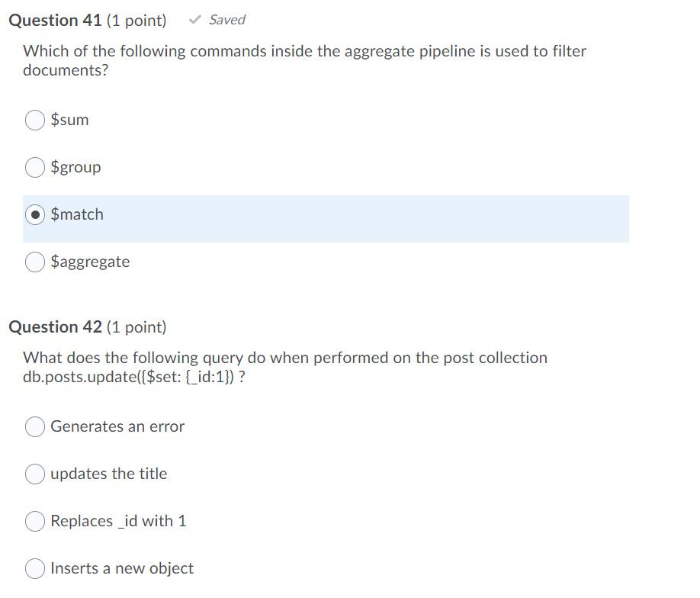Select the $group answer option
The image size is (700, 598).
click(34, 167)
